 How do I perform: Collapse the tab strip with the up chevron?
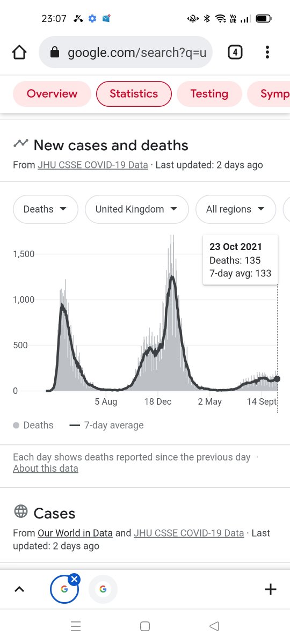click(19, 589)
